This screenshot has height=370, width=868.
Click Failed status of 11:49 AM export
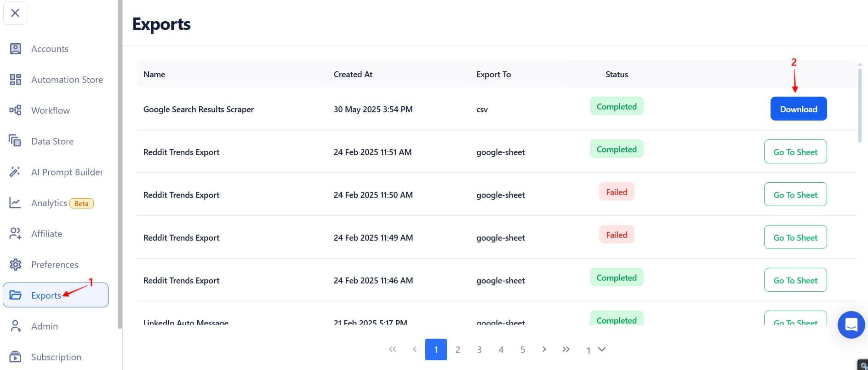[617, 235]
